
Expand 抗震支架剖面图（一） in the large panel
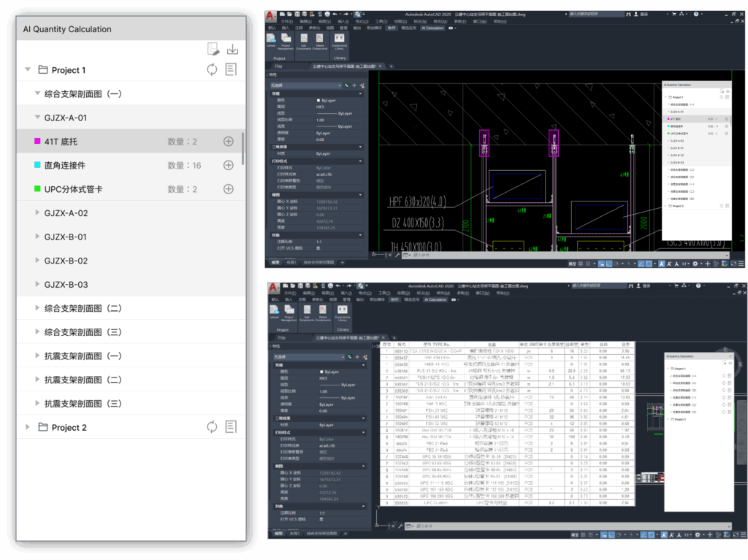point(38,356)
